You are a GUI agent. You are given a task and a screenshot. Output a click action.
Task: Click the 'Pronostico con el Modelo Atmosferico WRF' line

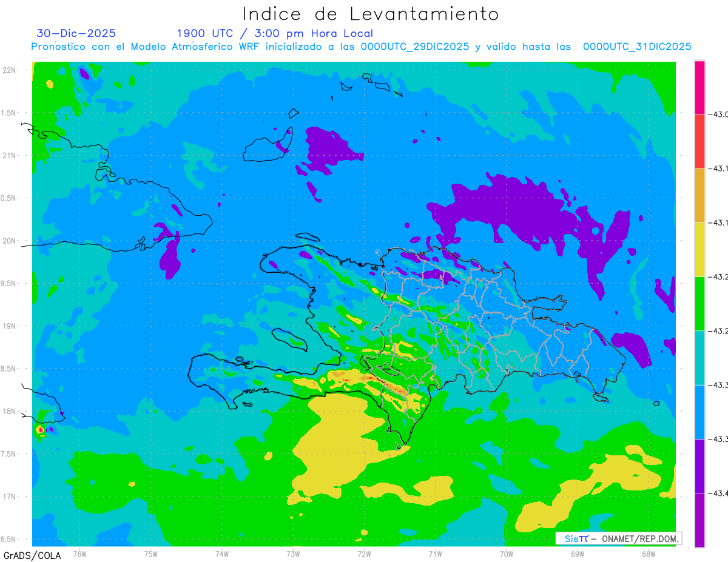[x=361, y=47]
